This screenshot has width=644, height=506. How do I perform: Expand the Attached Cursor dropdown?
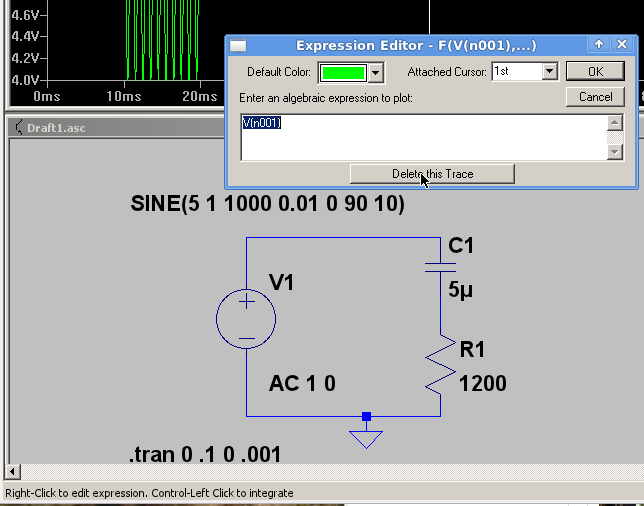tap(549, 72)
